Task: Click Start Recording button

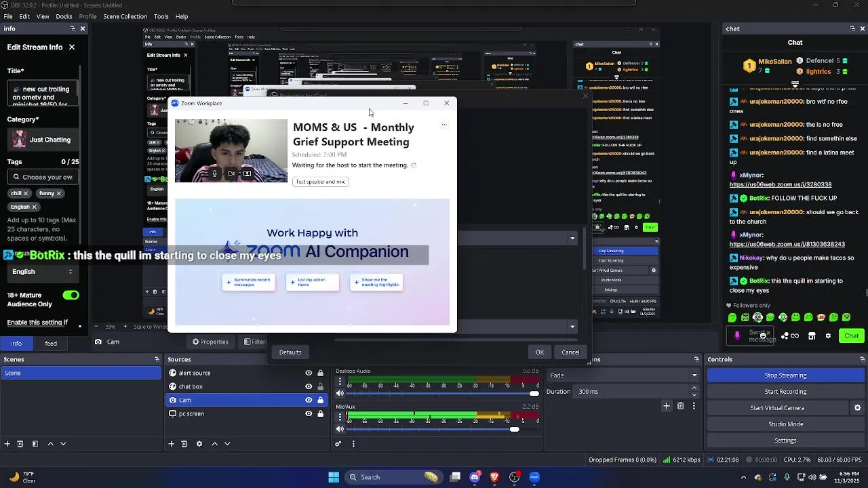Action: [785, 392]
